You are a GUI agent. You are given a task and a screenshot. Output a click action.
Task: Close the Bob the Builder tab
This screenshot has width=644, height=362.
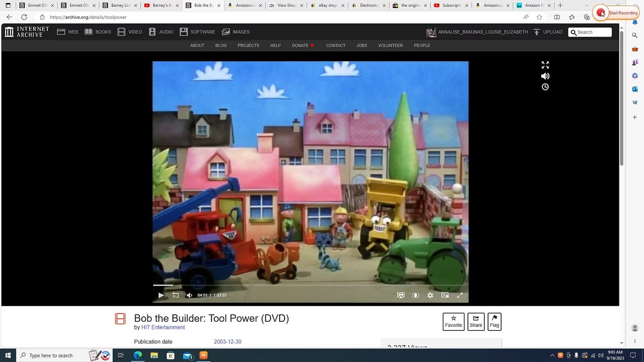[x=219, y=6]
